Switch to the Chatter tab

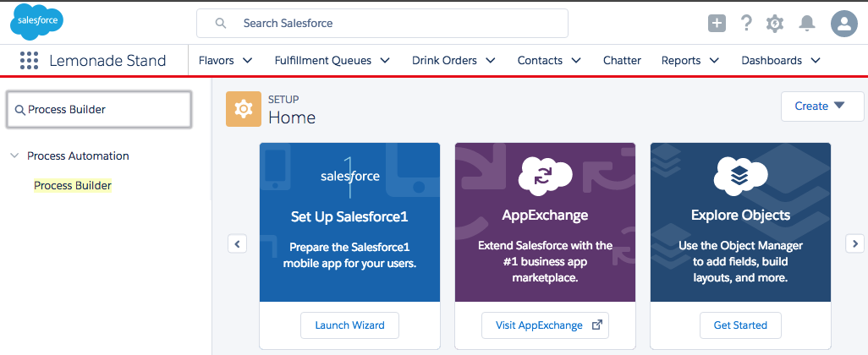coord(622,61)
